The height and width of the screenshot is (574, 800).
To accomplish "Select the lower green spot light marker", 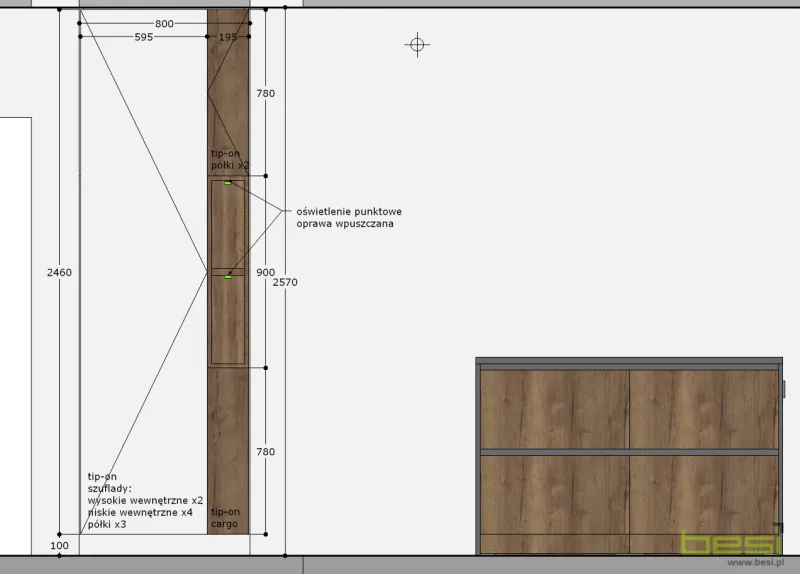I will [x=228, y=277].
